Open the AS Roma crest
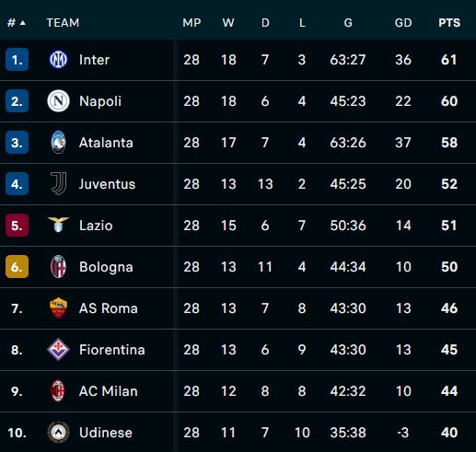Screen dimensions: 476x452 (58, 307)
